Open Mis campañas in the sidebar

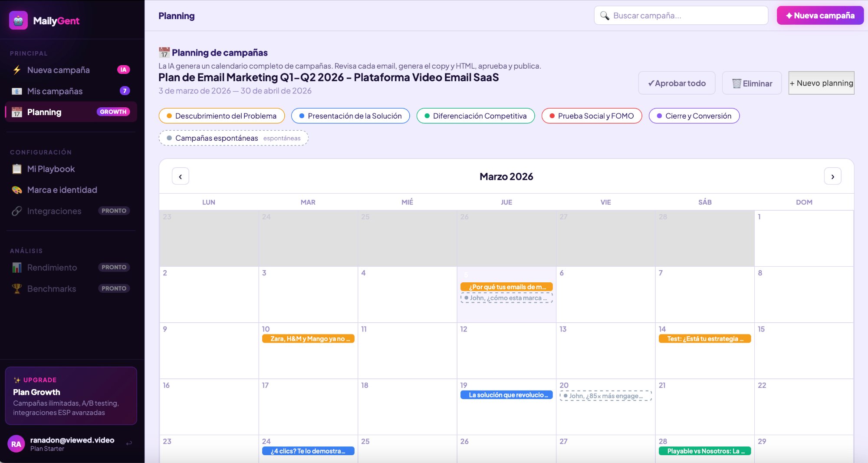[x=71, y=91]
